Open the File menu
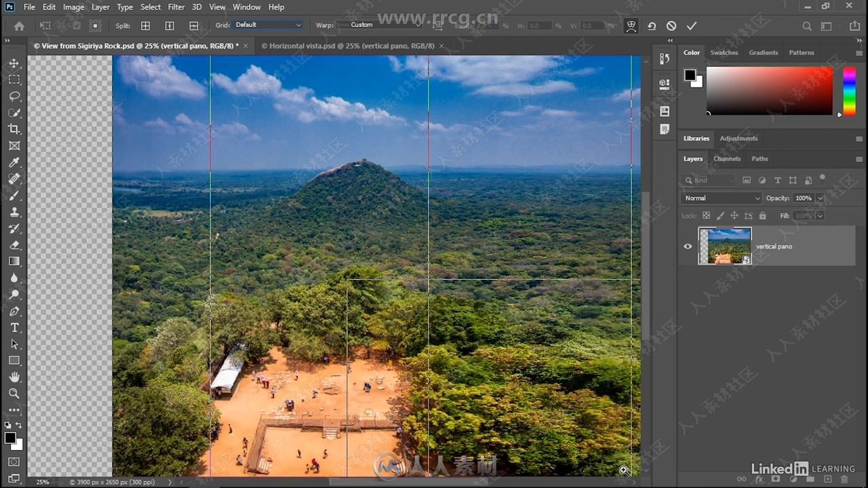The height and width of the screenshot is (488, 868). tap(29, 7)
